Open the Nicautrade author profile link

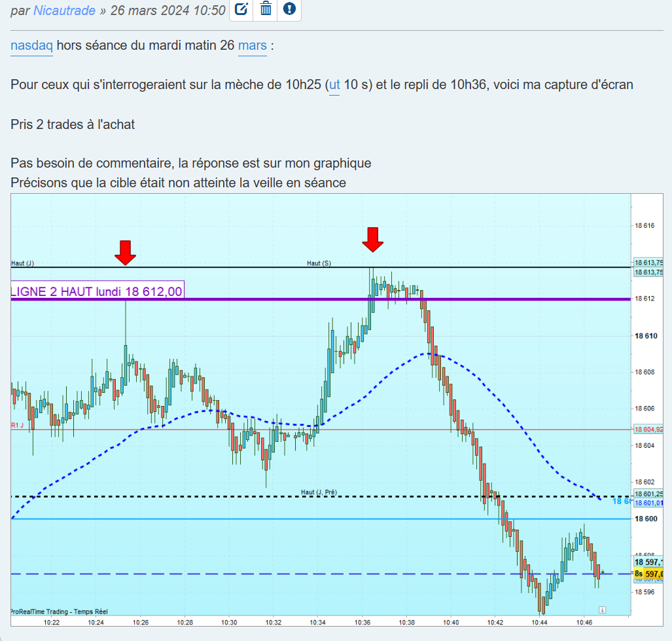64,10
